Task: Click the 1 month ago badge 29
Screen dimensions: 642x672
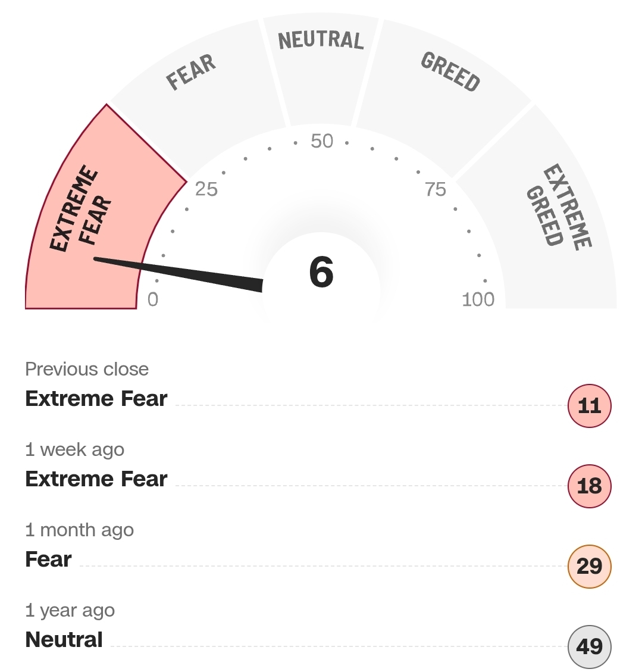Action: coord(590,566)
